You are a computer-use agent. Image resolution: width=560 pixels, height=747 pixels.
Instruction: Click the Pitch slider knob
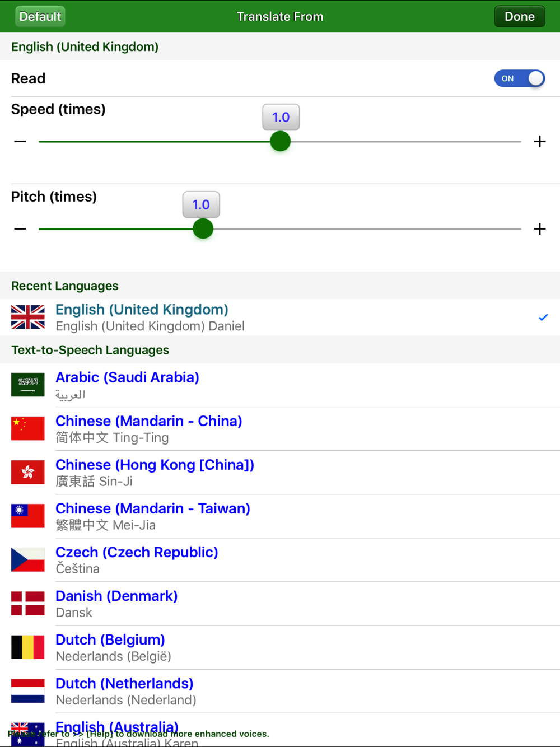(203, 228)
